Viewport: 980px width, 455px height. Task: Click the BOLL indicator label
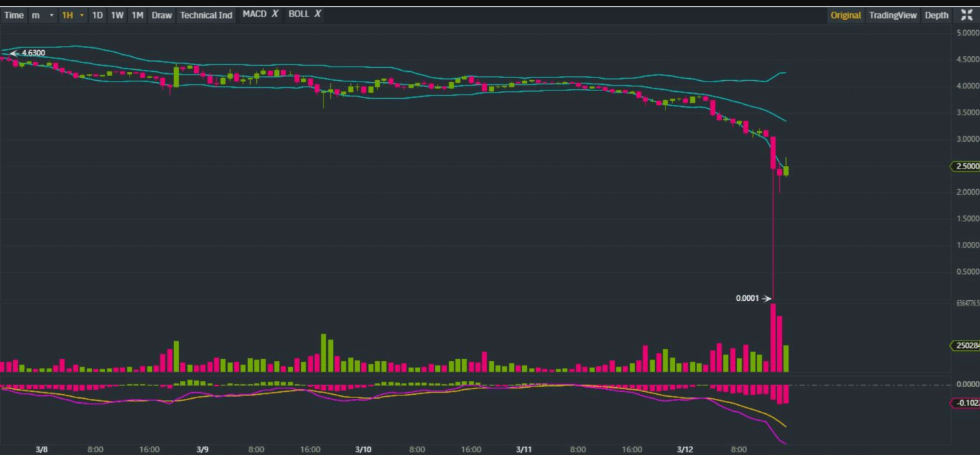299,14
